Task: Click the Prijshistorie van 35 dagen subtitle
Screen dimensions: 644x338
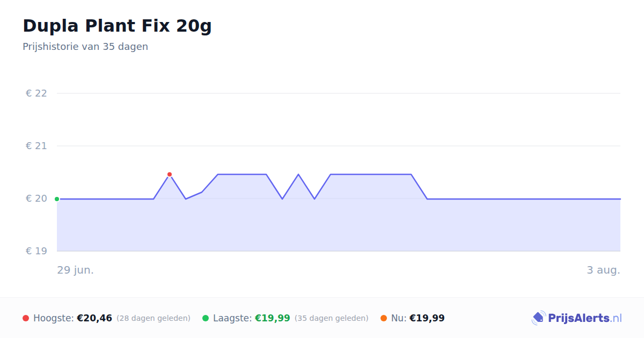Action: [x=85, y=47]
